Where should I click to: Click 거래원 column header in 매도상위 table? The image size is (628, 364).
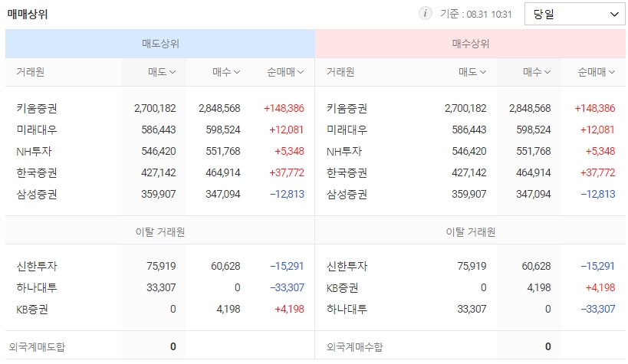pyautogui.click(x=30, y=72)
